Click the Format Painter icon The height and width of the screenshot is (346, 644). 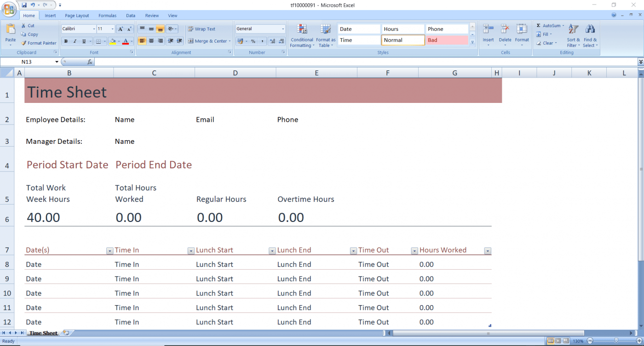[x=24, y=43]
